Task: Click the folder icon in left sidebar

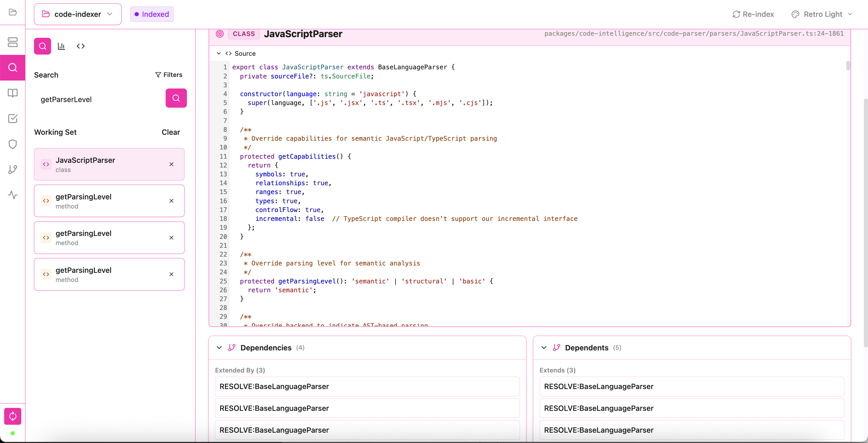Action: point(12,12)
